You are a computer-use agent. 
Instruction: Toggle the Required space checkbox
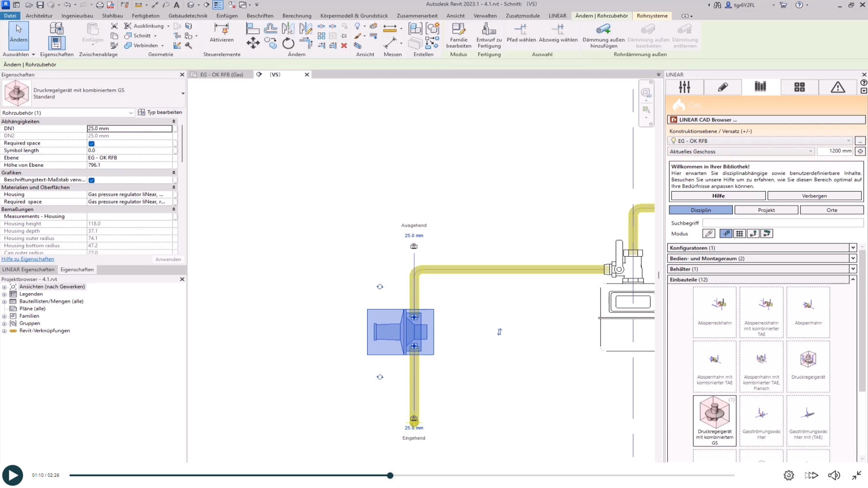(91, 143)
